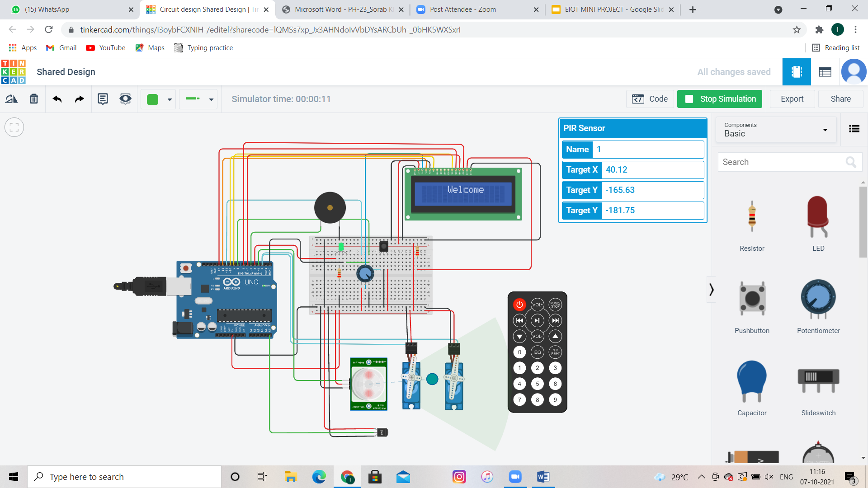Open the wire style dropdown

coord(211,99)
